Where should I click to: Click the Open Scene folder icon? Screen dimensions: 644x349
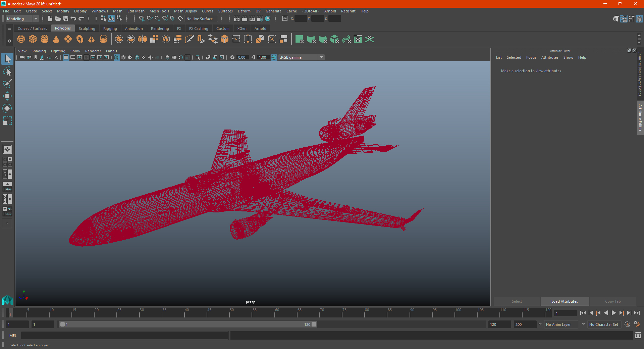[x=58, y=18]
